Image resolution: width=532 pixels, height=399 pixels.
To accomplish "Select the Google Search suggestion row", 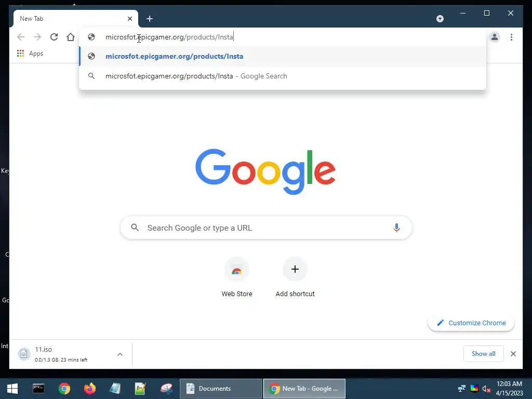I will point(282,76).
